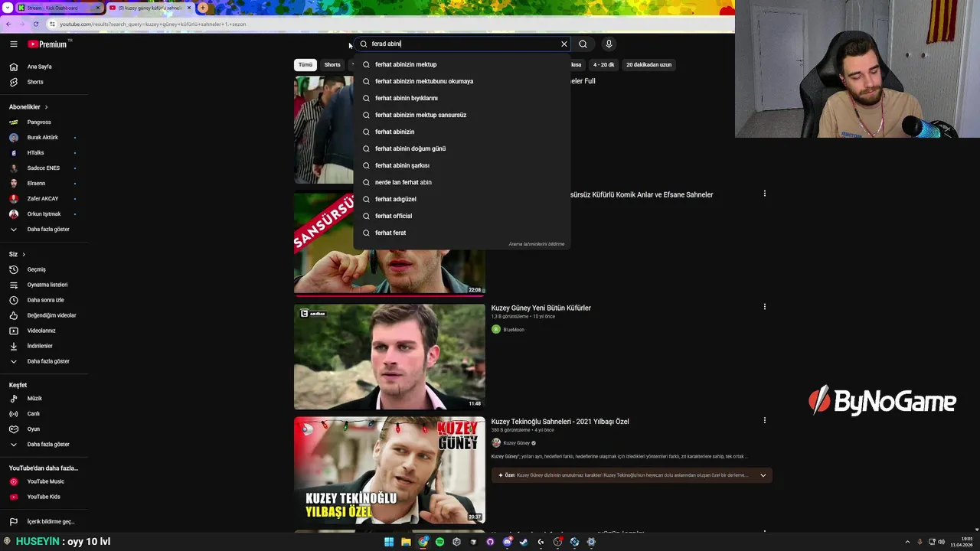Play 'Kuzey Güney Yeni Bütün Küfürler' thumbnail
The image size is (980, 551).
click(389, 357)
